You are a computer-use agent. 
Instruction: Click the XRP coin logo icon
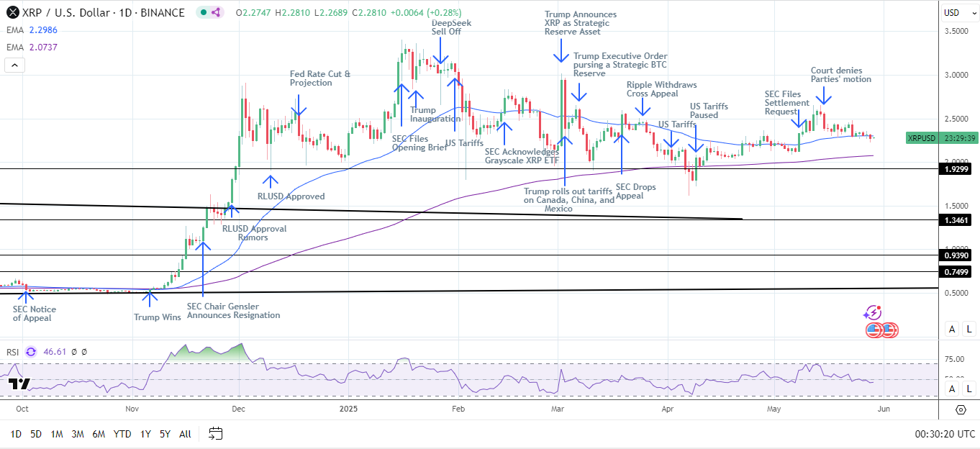[12, 12]
